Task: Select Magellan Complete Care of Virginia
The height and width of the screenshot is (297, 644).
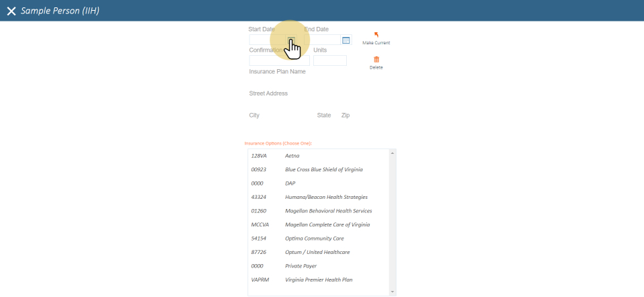Action: [327, 224]
